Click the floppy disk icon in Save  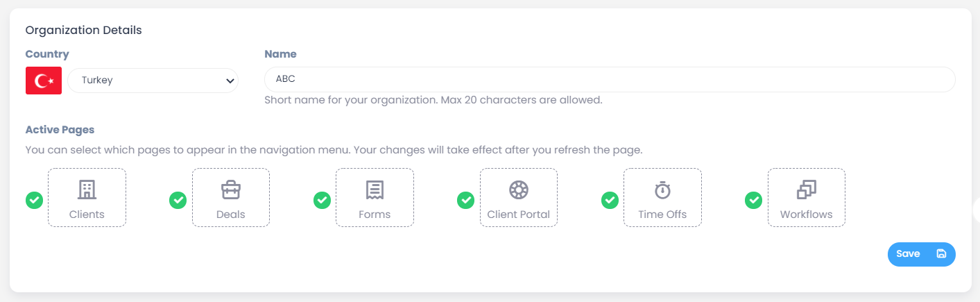pos(941,254)
